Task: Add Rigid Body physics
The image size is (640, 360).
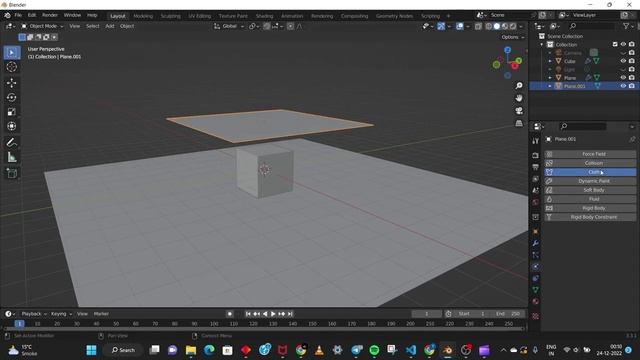Action: pyautogui.click(x=590, y=208)
